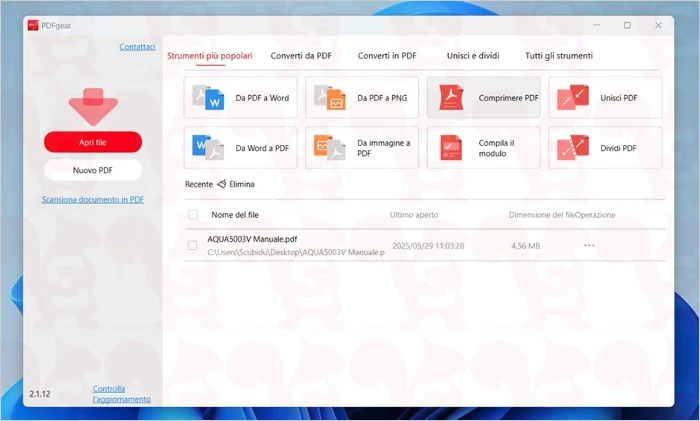The image size is (700, 421).
Task: Open the Unisci PDF merge tool
Action: click(x=605, y=98)
